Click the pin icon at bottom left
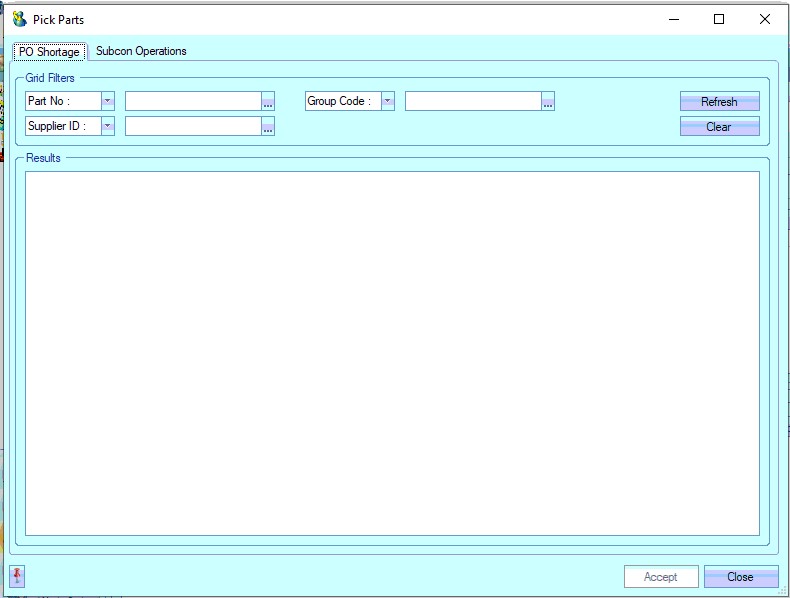 (17, 576)
